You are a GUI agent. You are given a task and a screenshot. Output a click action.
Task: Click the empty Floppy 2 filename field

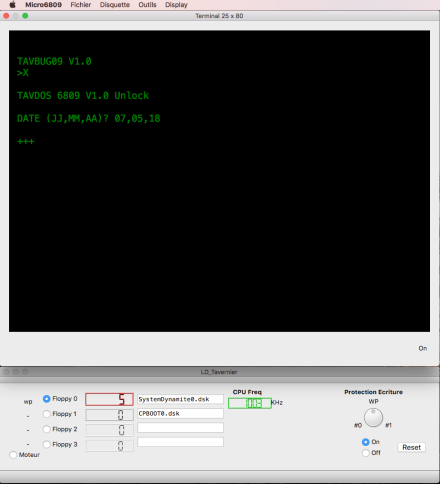pyautogui.click(x=180, y=428)
